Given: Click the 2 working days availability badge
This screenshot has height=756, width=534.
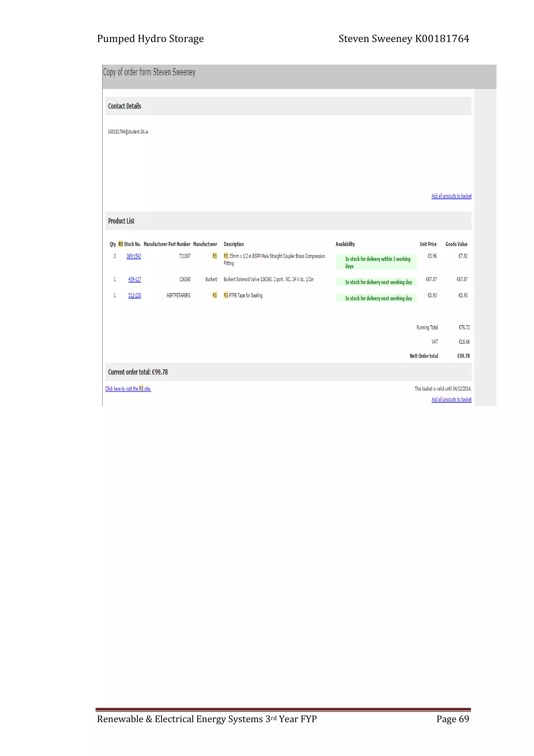Looking at the screenshot, I should tap(377, 263).
